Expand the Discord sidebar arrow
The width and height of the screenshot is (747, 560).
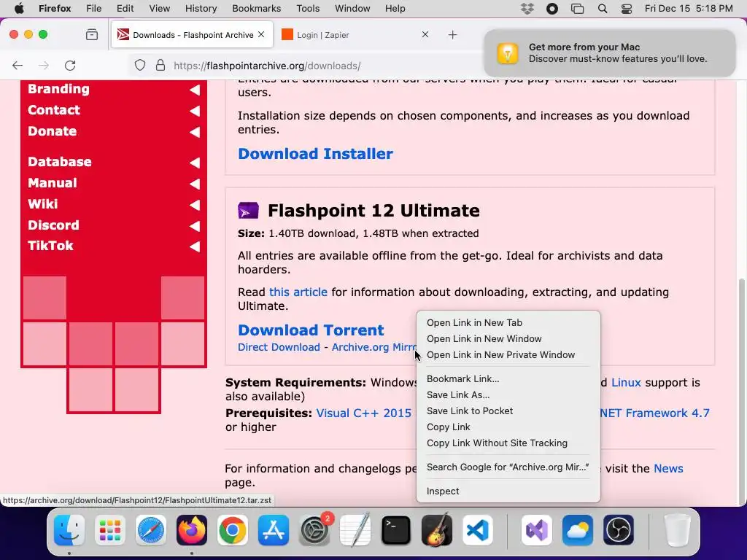click(x=194, y=226)
